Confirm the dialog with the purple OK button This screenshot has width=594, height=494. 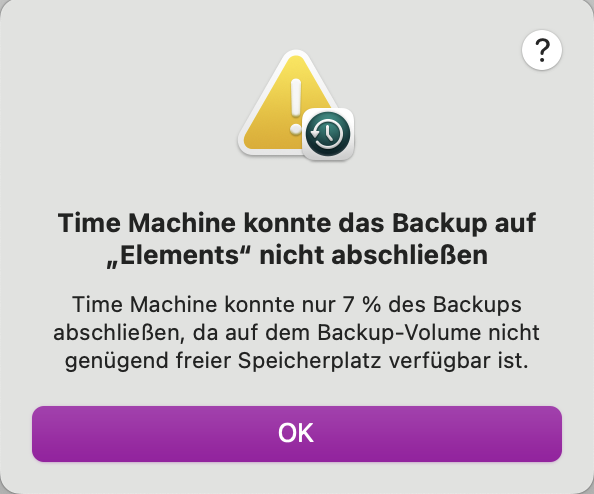click(297, 434)
